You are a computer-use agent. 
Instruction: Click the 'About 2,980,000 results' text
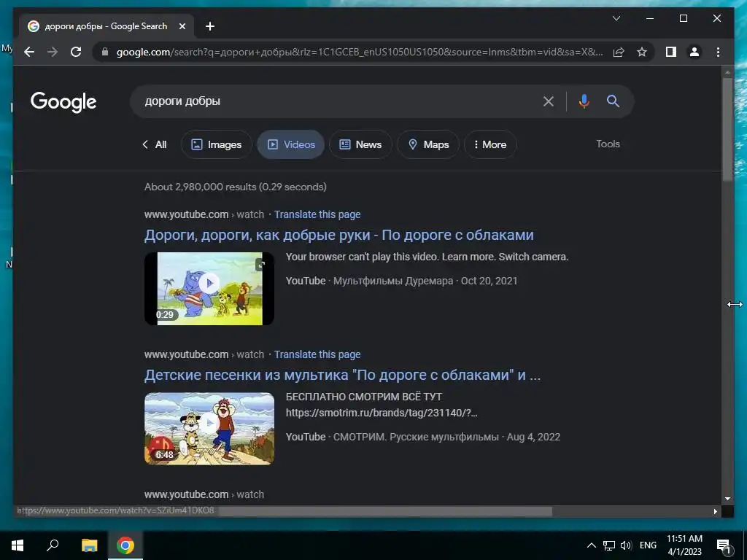pyautogui.click(x=236, y=187)
